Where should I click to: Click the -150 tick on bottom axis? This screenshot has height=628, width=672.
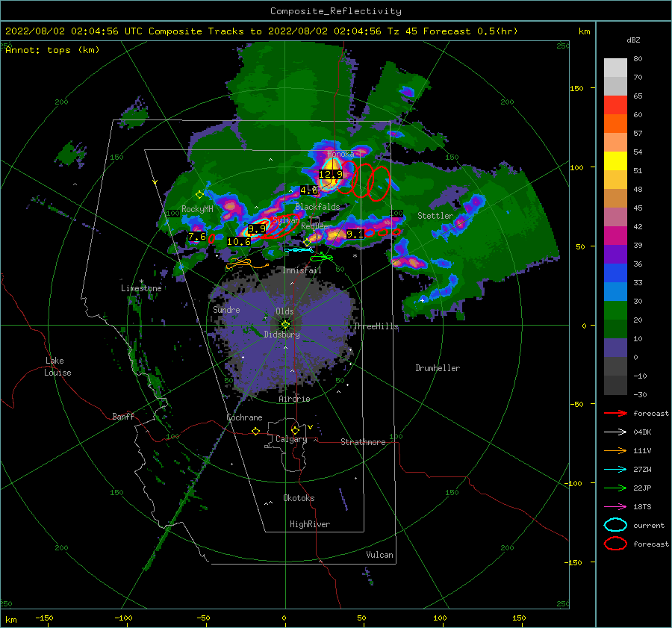pyautogui.click(x=44, y=618)
